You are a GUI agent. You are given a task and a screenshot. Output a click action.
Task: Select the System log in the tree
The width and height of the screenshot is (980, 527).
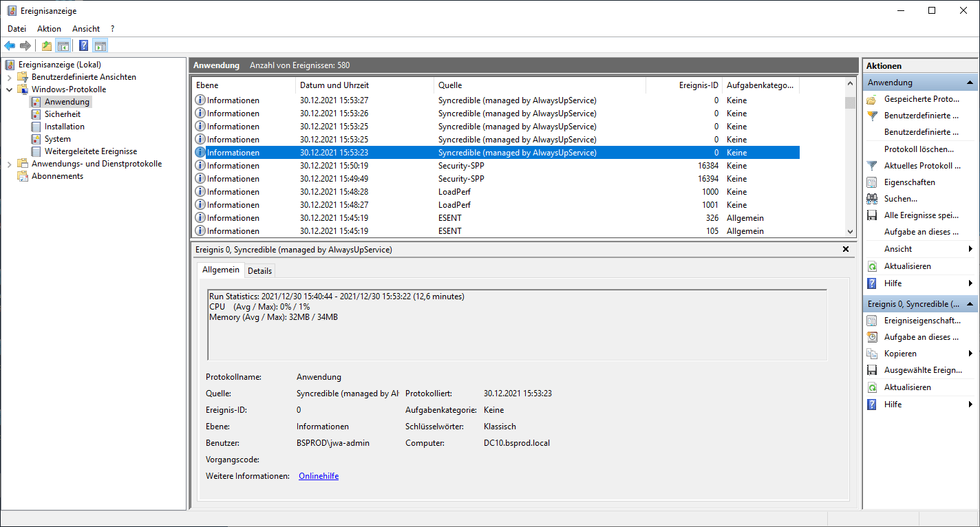click(57, 139)
